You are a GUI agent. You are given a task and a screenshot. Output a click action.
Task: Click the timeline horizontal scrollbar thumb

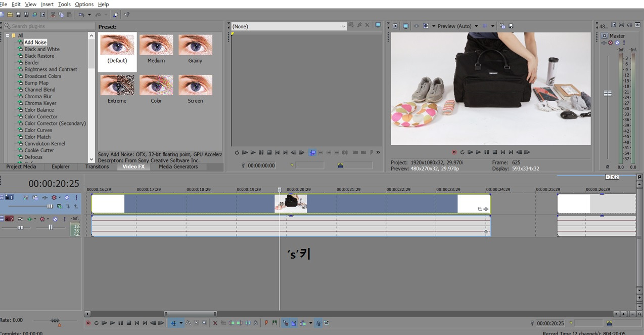click(x=190, y=314)
